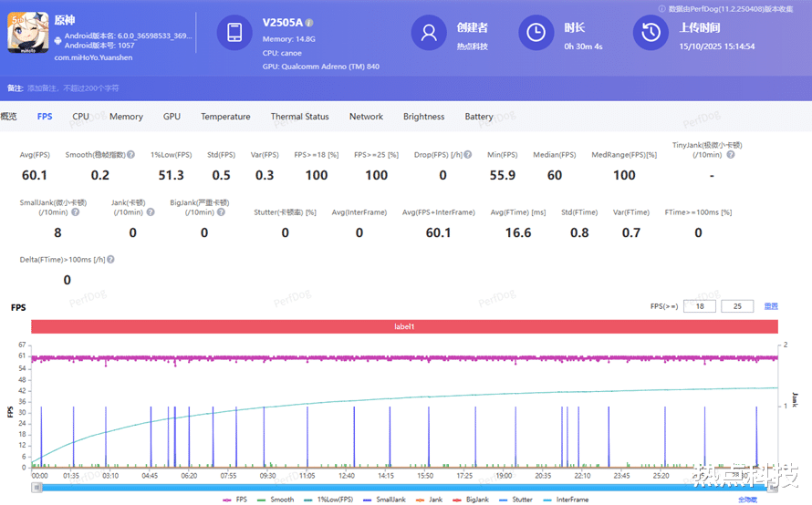Open the Thermal Status tab
Viewport: 812px width, 505px height.
pos(299,117)
